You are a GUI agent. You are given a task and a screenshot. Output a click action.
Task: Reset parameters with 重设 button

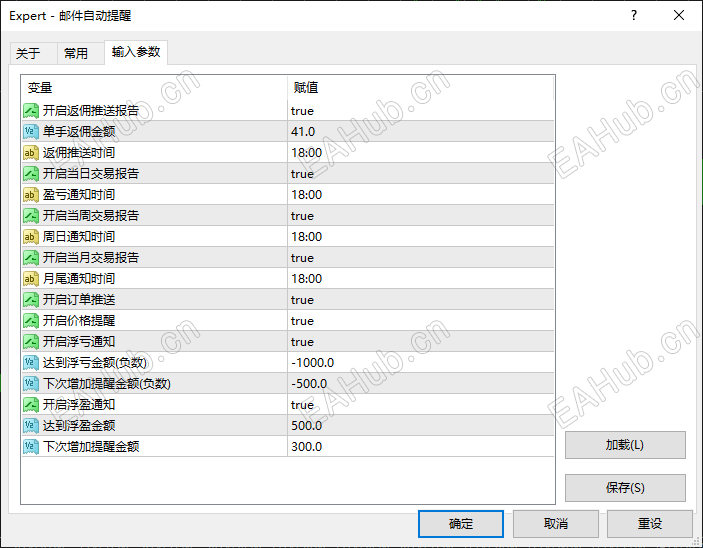650,524
